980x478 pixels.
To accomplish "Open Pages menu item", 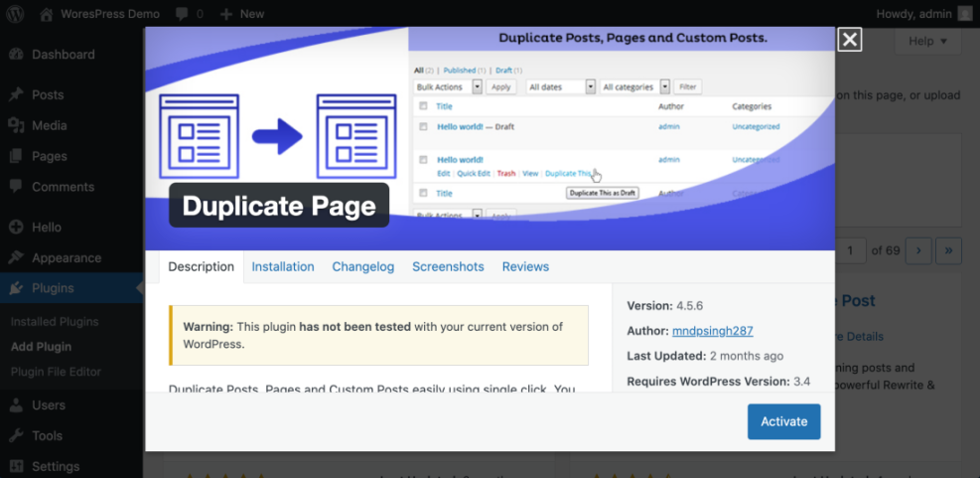I will click(x=50, y=156).
